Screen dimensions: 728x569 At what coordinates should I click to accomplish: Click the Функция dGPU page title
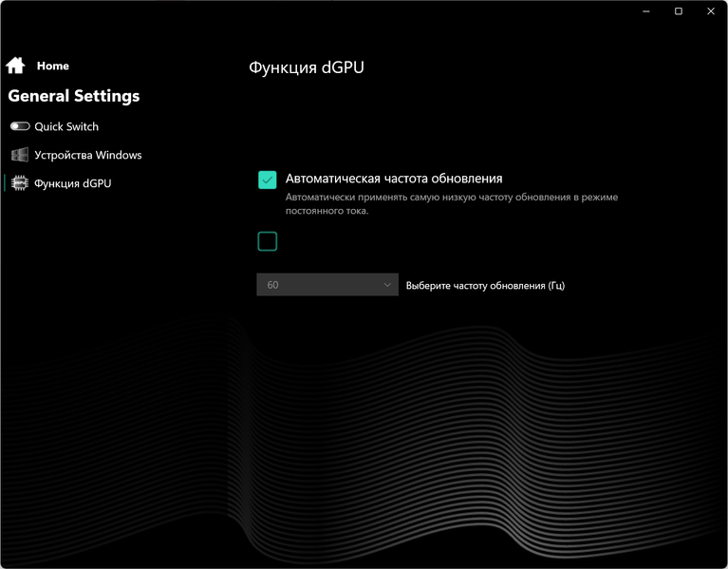point(307,67)
